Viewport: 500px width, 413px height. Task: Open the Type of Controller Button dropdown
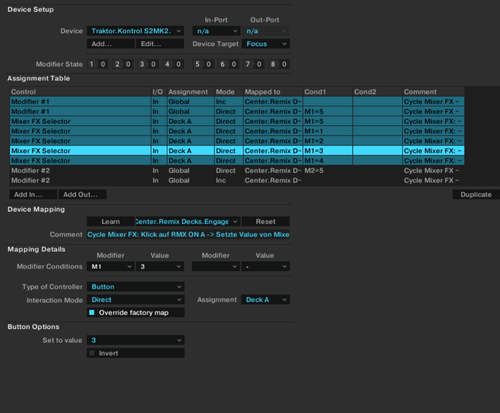coord(136,287)
